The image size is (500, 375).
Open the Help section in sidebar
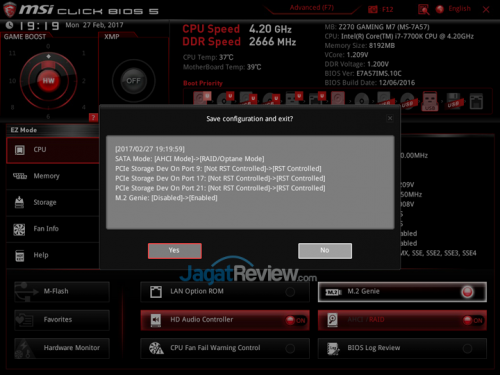[53, 255]
